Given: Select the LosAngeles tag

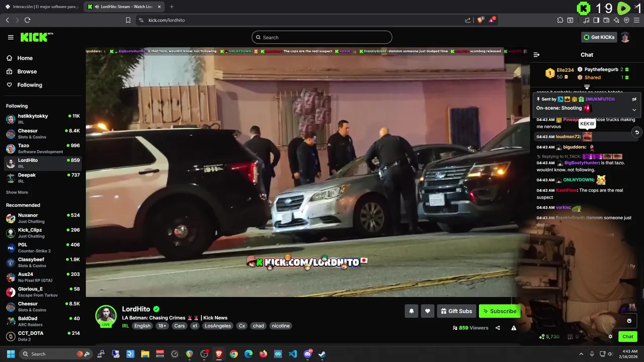Looking at the screenshot, I should point(218,326).
